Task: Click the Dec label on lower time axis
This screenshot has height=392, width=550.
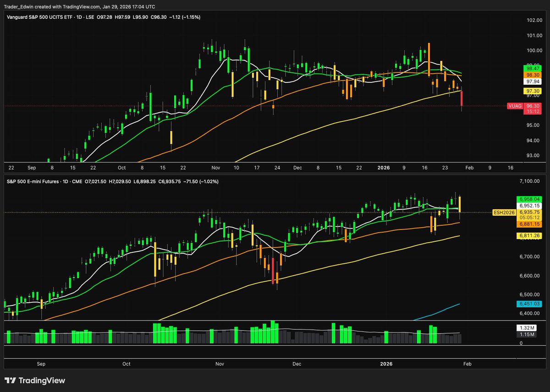Action: pyautogui.click(x=297, y=364)
